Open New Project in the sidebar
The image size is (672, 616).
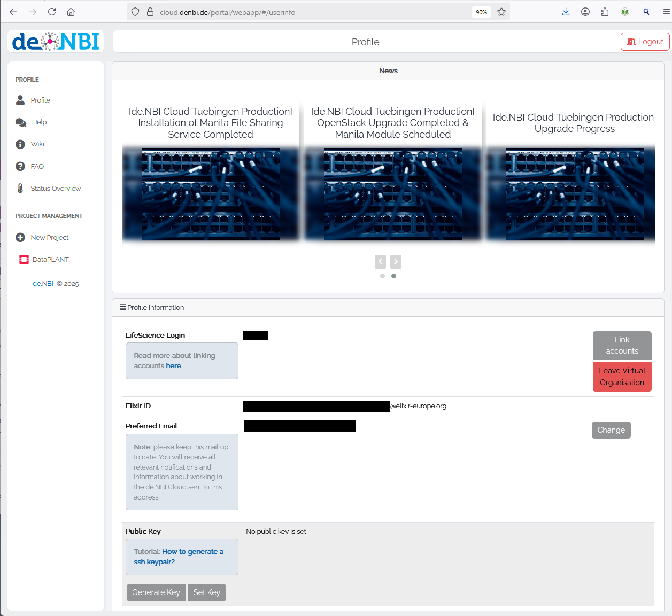[x=50, y=237]
